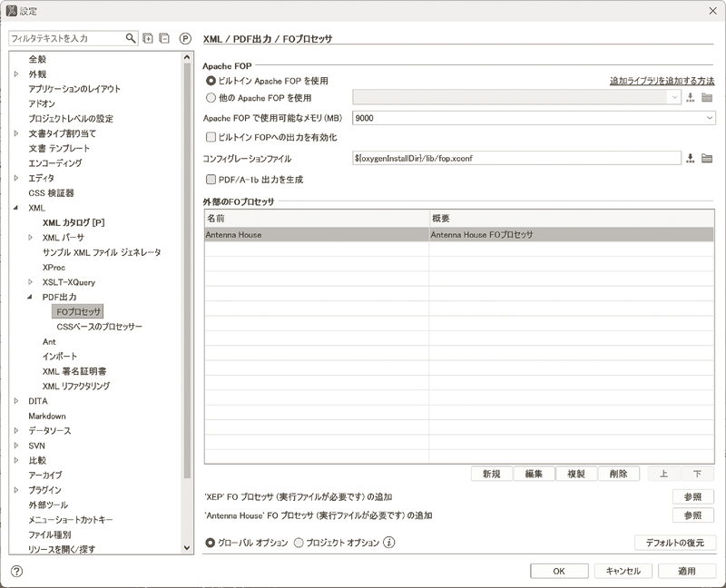Expand the 外観 tree node
The image size is (726, 588).
pos(16,74)
